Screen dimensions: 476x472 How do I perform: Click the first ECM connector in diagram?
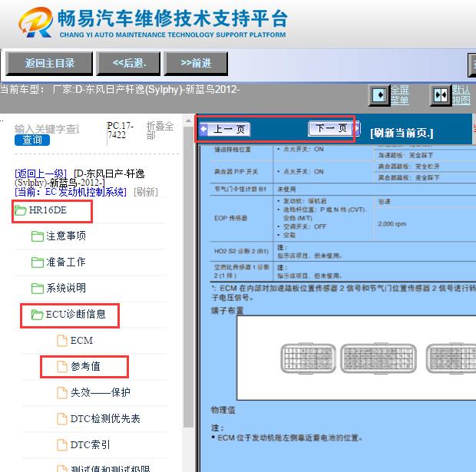[x=308, y=358]
